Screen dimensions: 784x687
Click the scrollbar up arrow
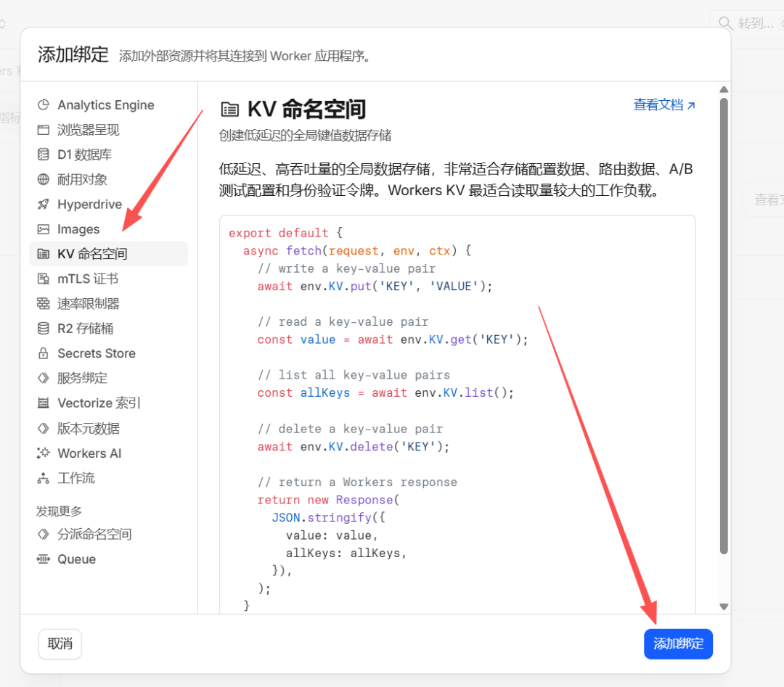coord(724,90)
